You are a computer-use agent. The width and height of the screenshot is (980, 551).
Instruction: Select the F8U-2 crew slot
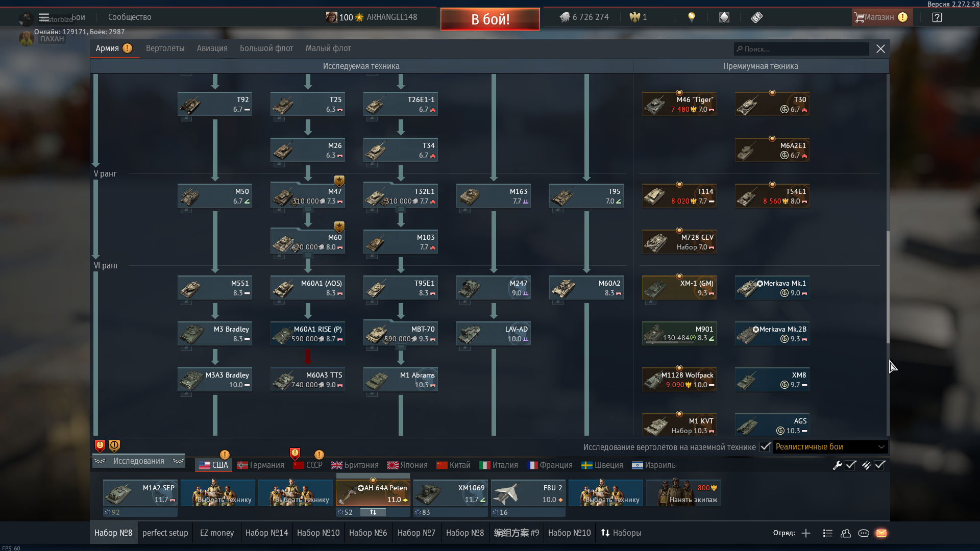(x=528, y=493)
